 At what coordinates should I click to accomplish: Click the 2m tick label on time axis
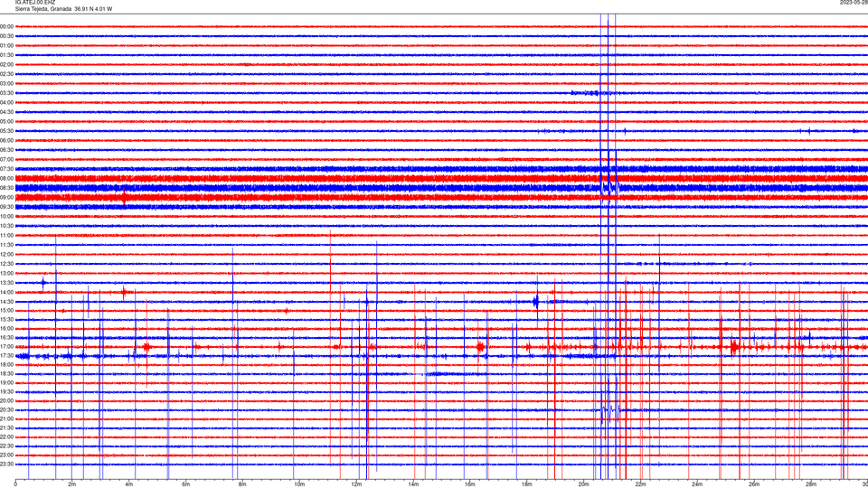click(x=72, y=484)
